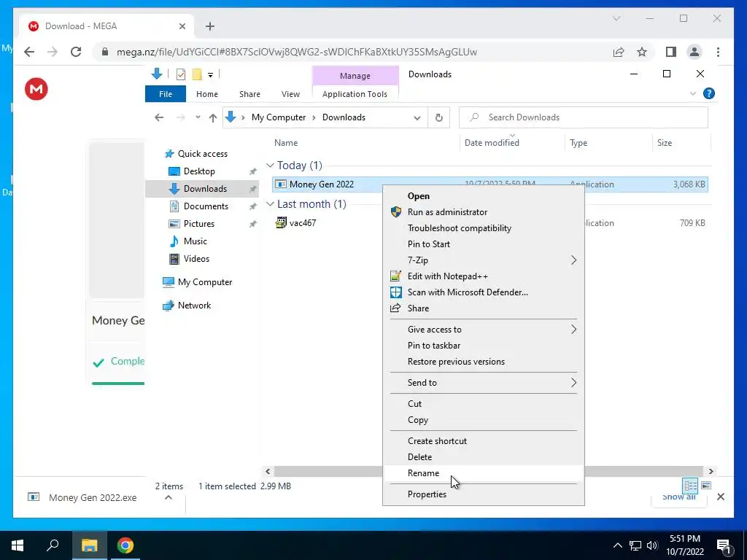Click the MEGA logo
This screenshot has width=747, height=560.
(36, 89)
